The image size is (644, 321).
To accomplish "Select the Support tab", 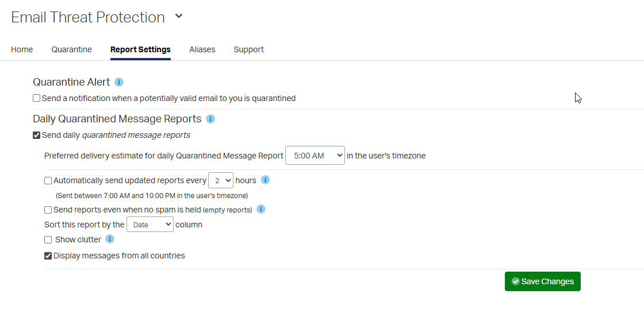I will tap(248, 49).
